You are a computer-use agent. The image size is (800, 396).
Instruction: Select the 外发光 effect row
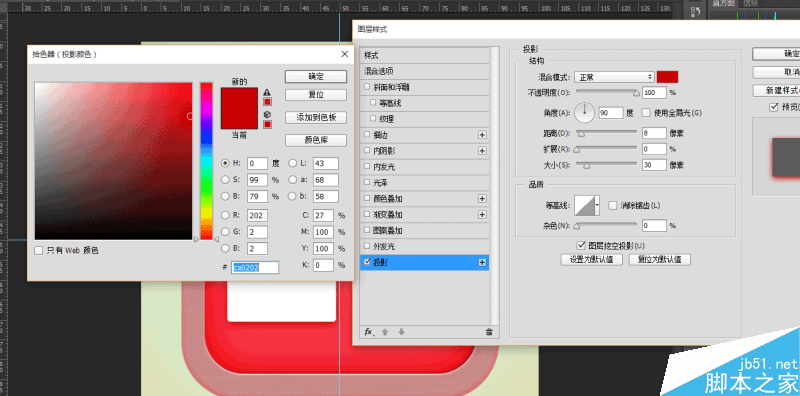click(x=424, y=246)
